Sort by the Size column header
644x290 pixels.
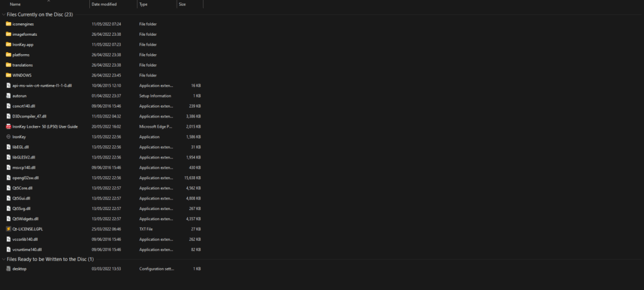pyautogui.click(x=182, y=4)
